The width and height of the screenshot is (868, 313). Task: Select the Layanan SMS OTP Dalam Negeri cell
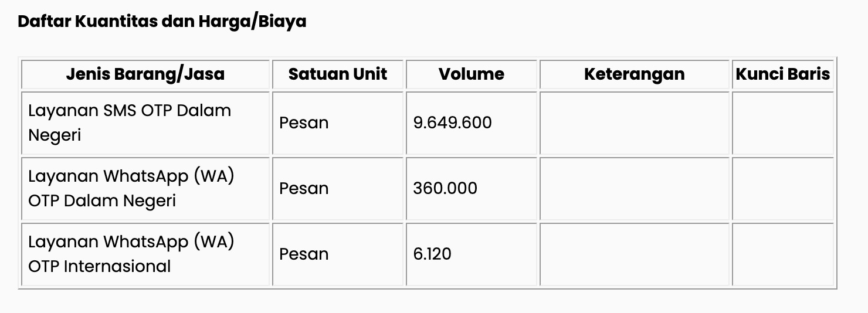145,123
